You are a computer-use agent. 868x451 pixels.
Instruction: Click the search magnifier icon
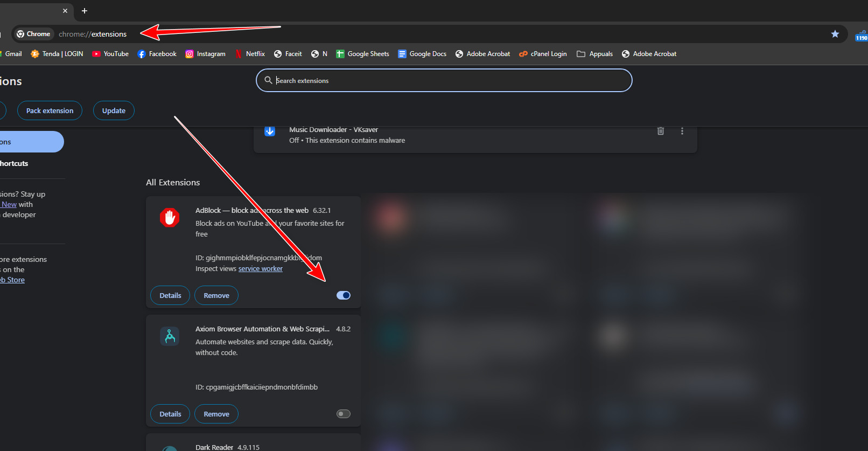(268, 80)
